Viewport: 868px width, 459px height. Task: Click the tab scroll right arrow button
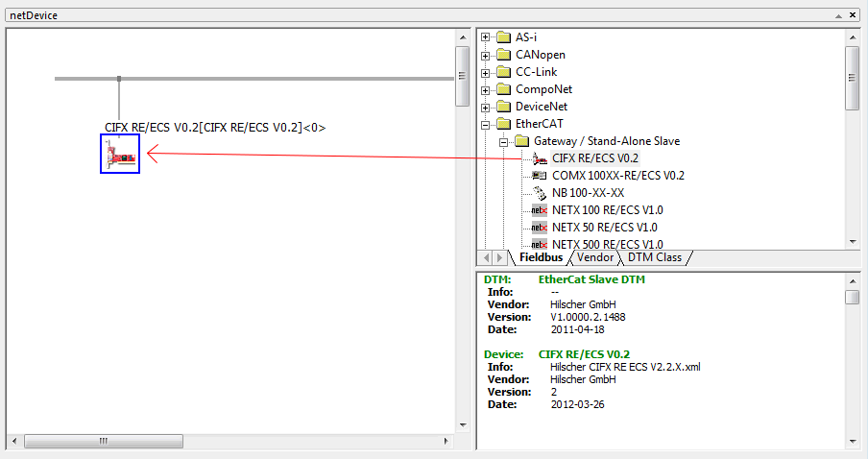pyautogui.click(x=499, y=257)
